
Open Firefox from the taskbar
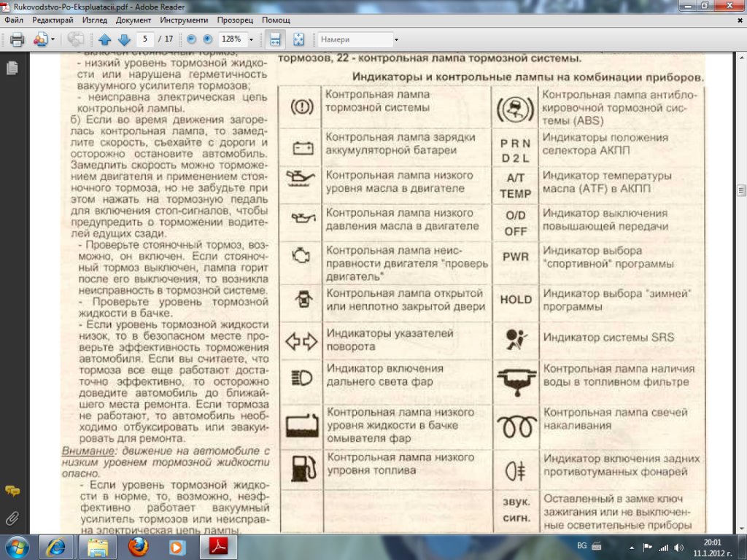pyautogui.click(x=138, y=546)
